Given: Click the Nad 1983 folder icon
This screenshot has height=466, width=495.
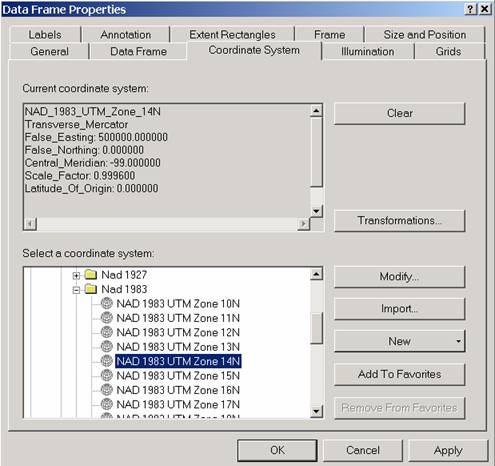Looking at the screenshot, I should click(x=91, y=289).
